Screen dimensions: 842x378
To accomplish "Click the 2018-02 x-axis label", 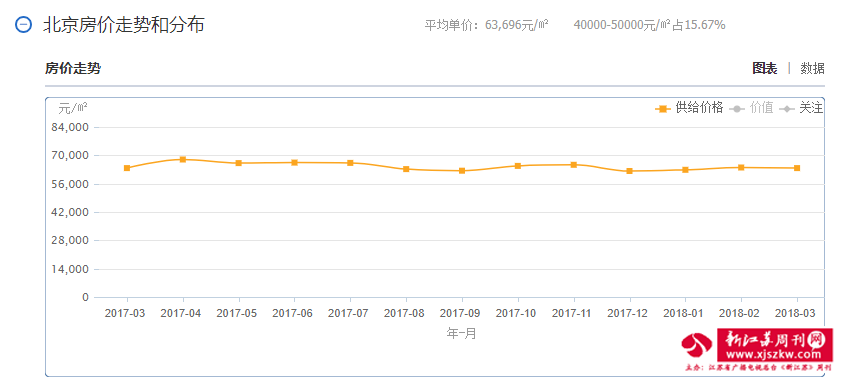I will click(x=739, y=312).
